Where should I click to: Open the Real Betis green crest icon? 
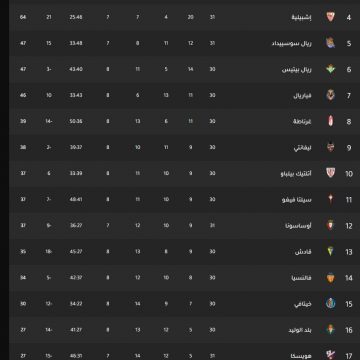[x=330, y=69]
